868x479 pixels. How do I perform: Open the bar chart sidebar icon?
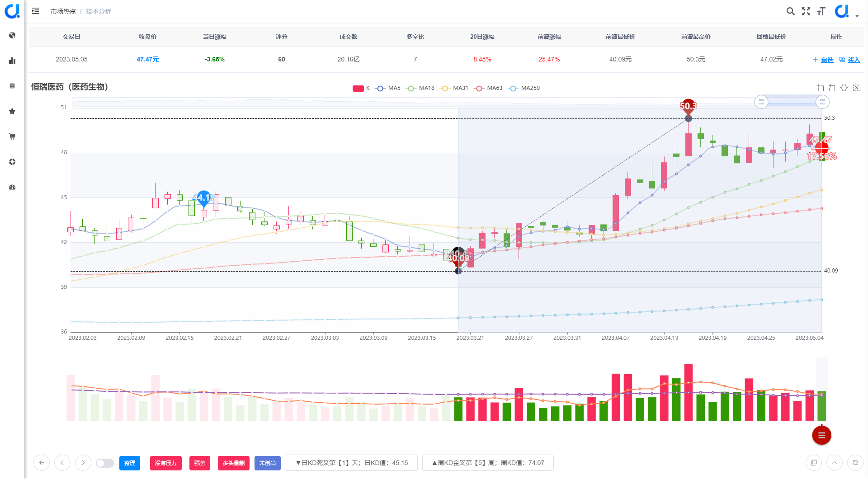pos(12,61)
